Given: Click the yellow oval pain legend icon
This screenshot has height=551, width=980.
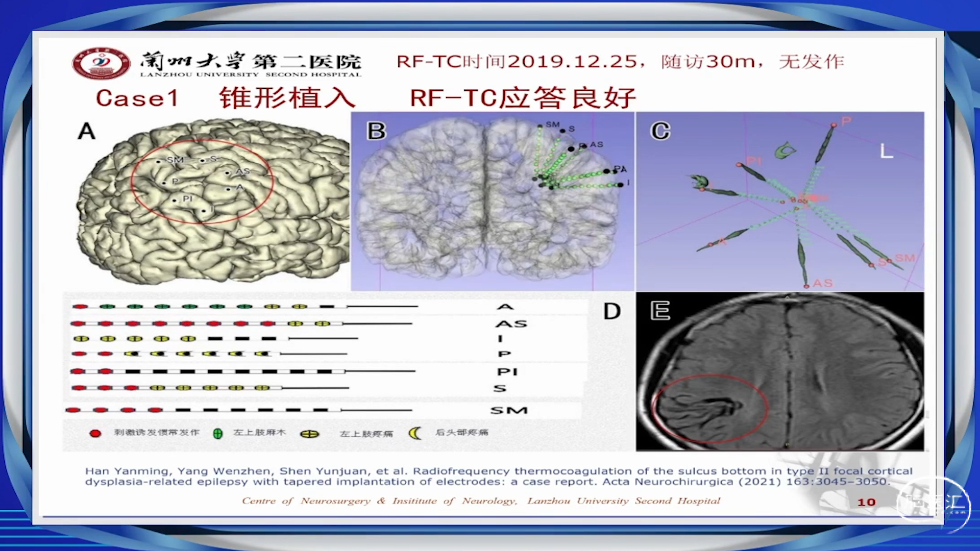Looking at the screenshot, I should [x=309, y=434].
